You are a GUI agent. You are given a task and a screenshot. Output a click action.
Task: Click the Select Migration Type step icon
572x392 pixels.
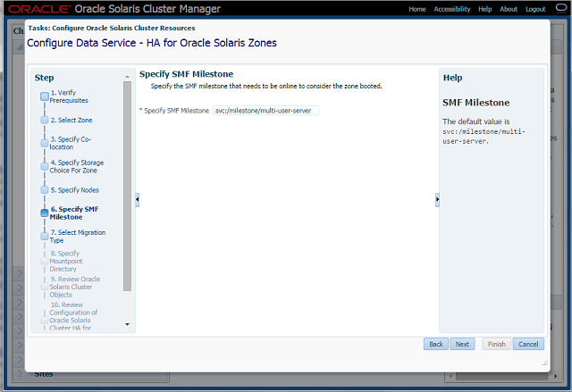click(44, 236)
